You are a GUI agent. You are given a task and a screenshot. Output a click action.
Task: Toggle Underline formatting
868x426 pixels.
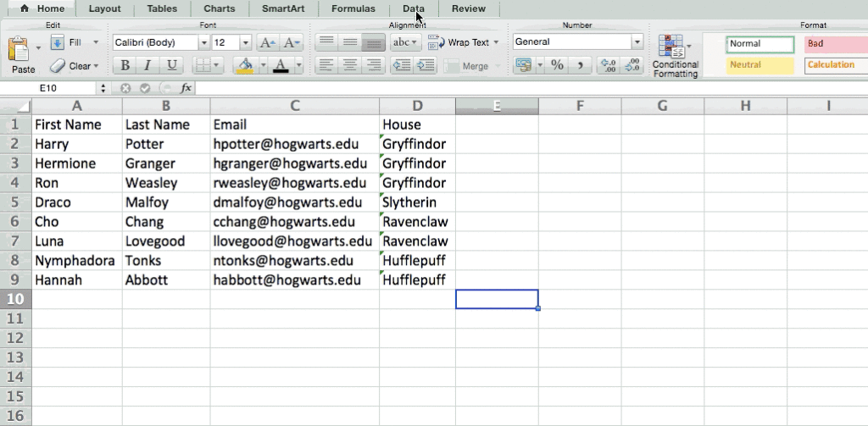[x=172, y=64]
